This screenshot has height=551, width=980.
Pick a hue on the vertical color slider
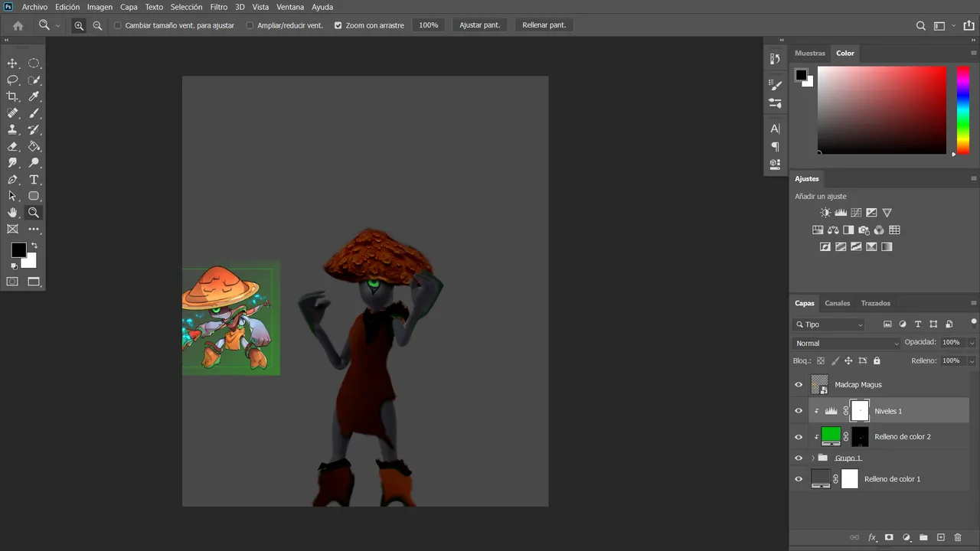pyautogui.click(x=963, y=110)
